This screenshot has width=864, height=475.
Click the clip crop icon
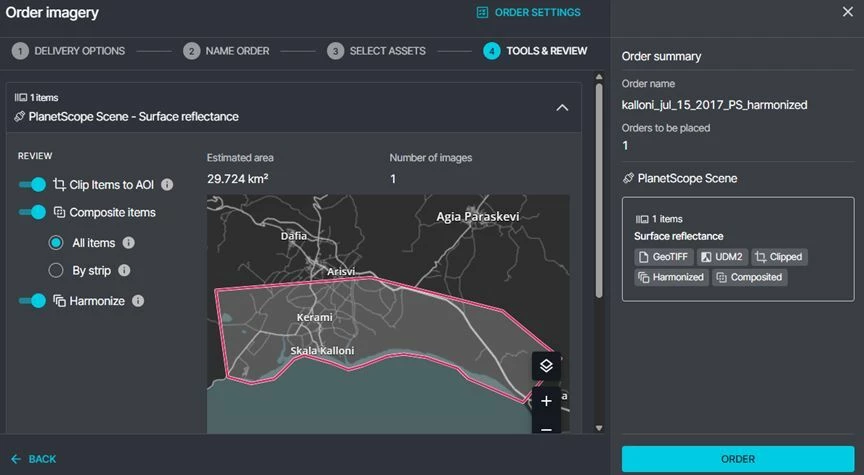tap(59, 185)
